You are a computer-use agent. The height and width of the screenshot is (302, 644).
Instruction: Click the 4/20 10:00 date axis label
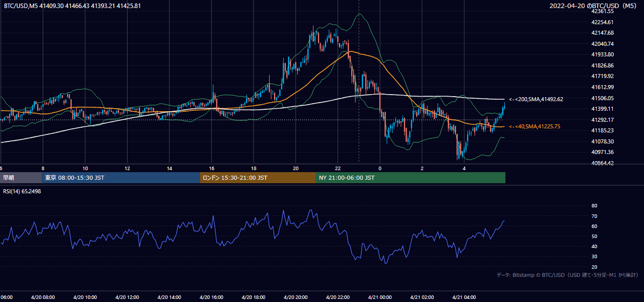[x=84, y=297]
